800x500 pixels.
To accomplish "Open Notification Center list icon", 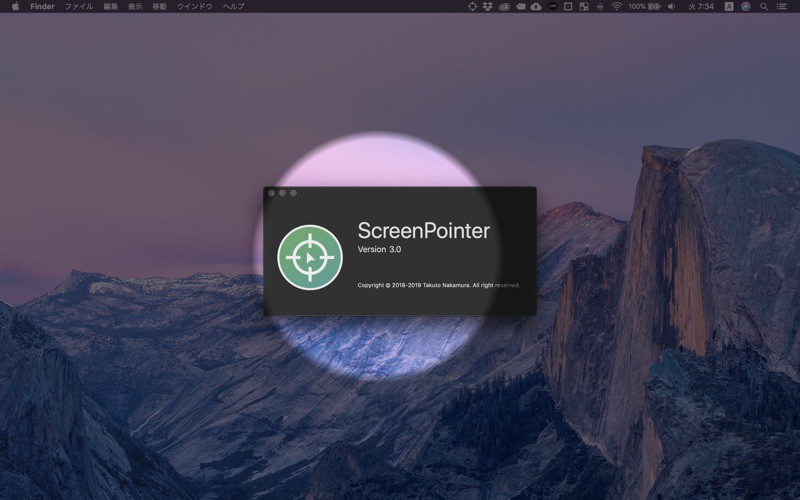I will coord(781,7).
